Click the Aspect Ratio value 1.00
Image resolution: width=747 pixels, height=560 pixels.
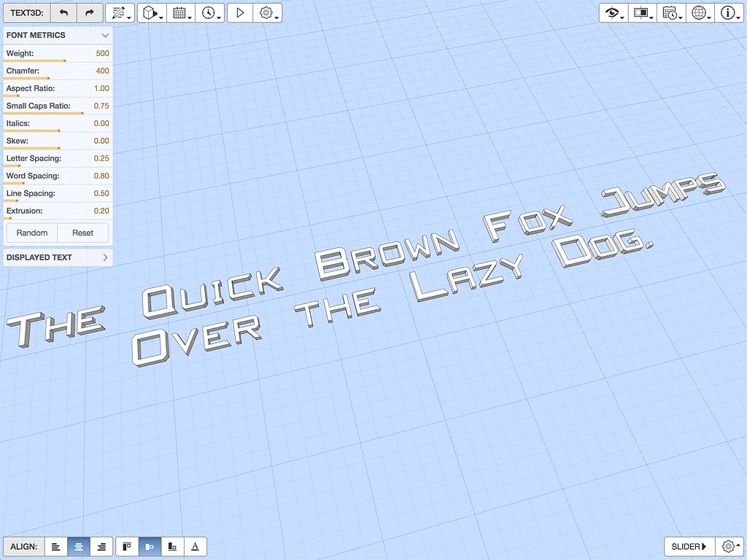click(x=101, y=88)
